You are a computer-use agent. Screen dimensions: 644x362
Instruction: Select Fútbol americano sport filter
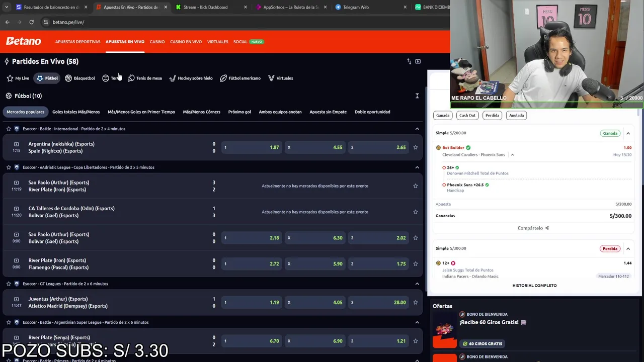coord(240,78)
